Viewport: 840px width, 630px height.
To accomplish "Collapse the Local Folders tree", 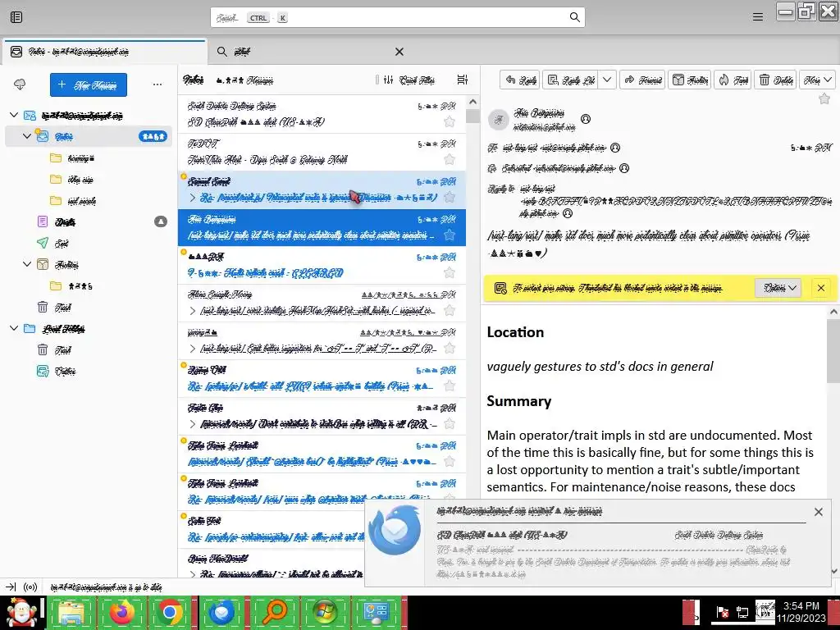I will [15, 328].
